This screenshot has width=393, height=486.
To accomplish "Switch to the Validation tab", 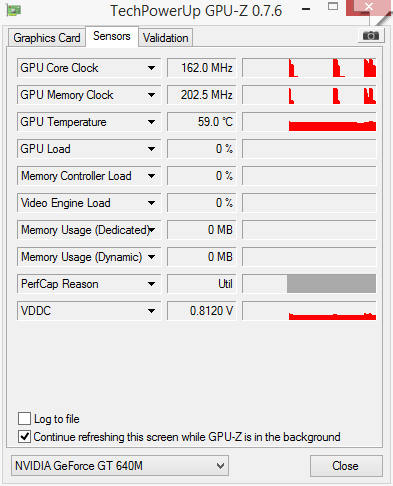I will pos(166,38).
